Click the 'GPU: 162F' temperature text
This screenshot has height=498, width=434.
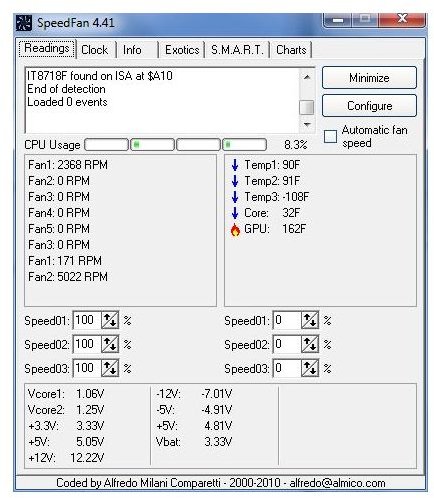275,229
